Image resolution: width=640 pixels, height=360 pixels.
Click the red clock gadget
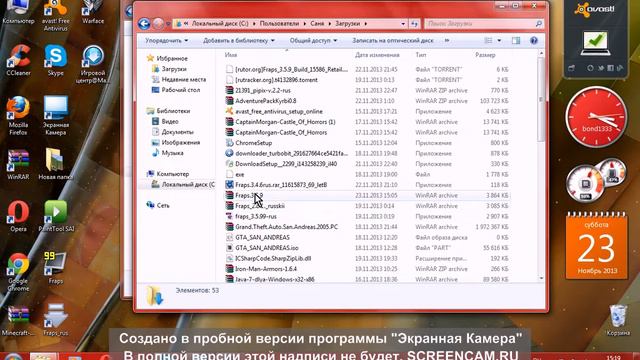coord(596,117)
